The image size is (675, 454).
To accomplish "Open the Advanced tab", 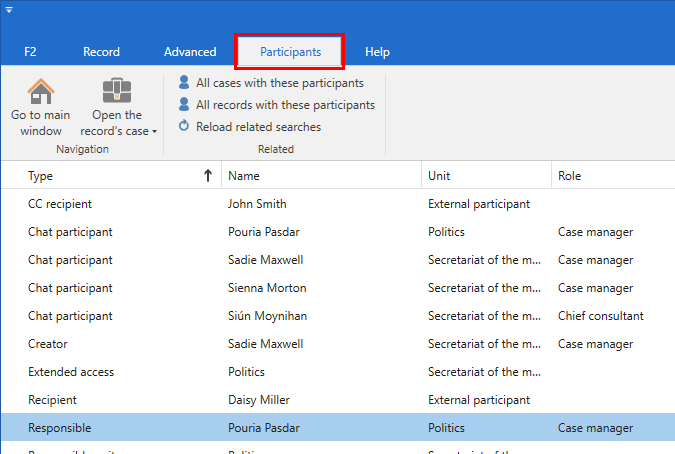I will pos(190,52).
